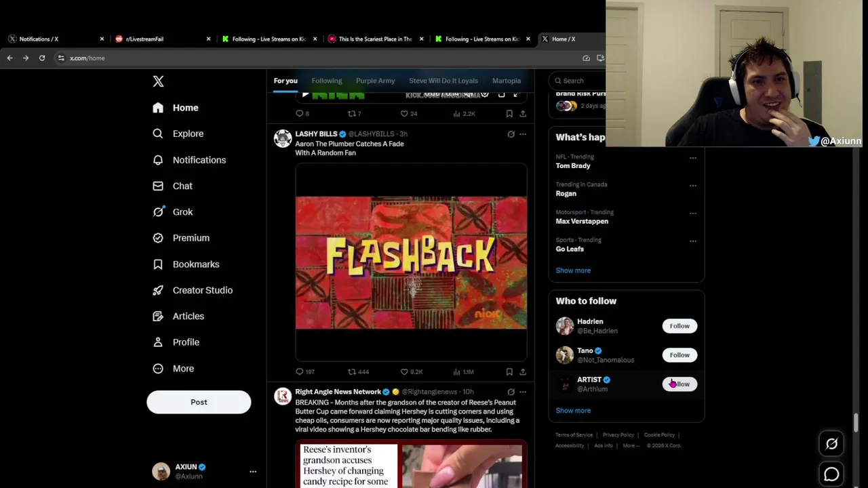Switch to the For you tab
The width and height of the screenshot is (868, 488).
point(285,81)
